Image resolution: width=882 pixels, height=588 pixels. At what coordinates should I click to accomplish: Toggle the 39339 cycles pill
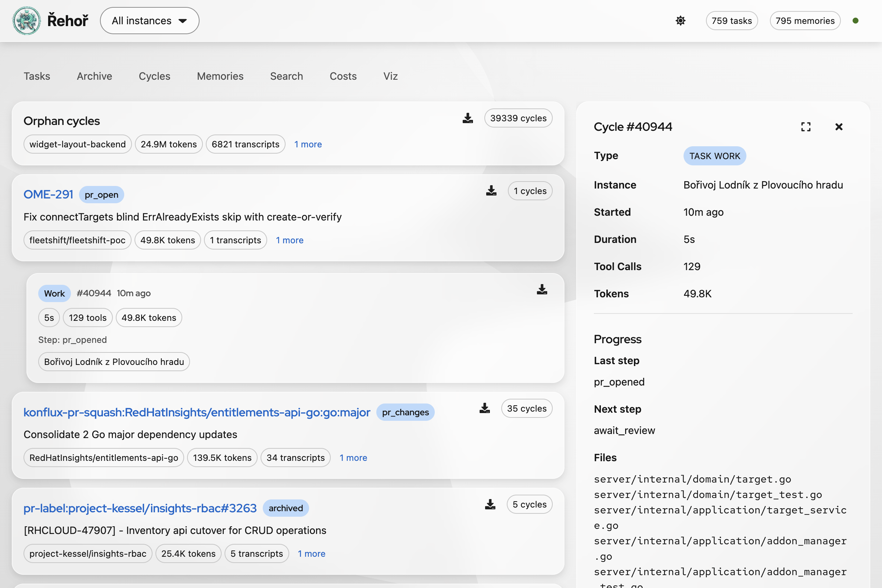(518, 118)
